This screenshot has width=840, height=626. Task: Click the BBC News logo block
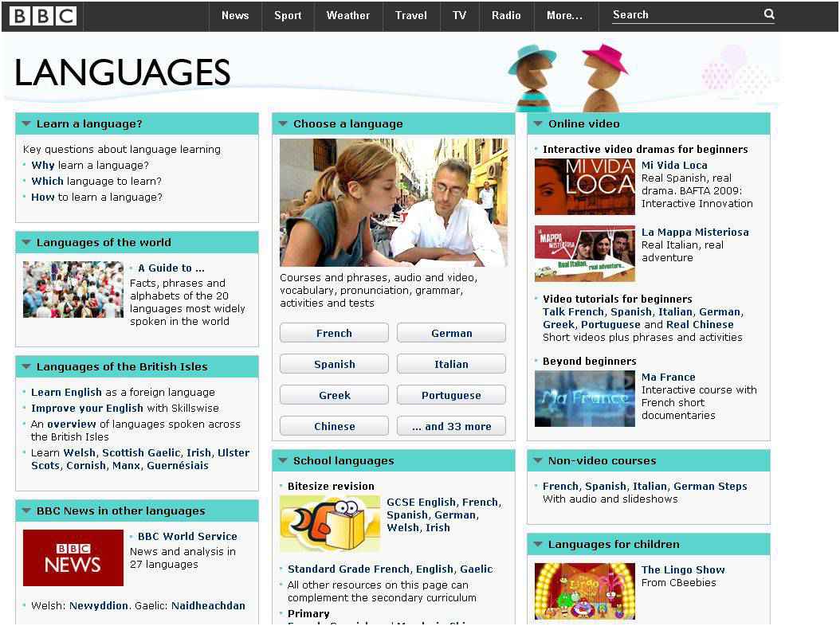click(x=73, y=559)
